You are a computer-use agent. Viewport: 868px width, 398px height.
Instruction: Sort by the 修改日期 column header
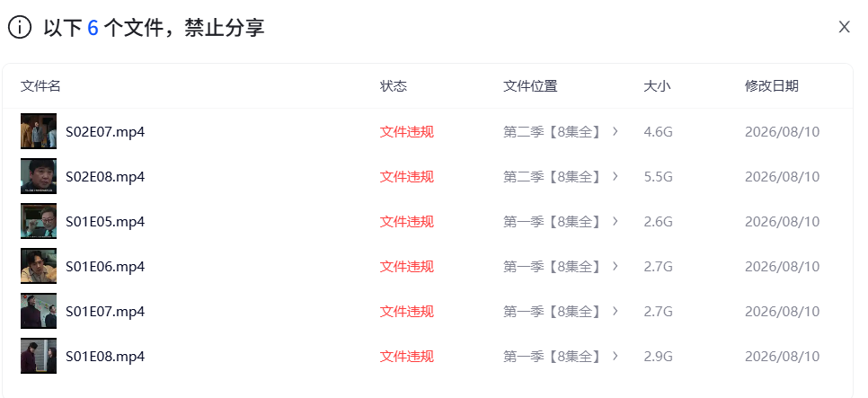pos(772,86)
